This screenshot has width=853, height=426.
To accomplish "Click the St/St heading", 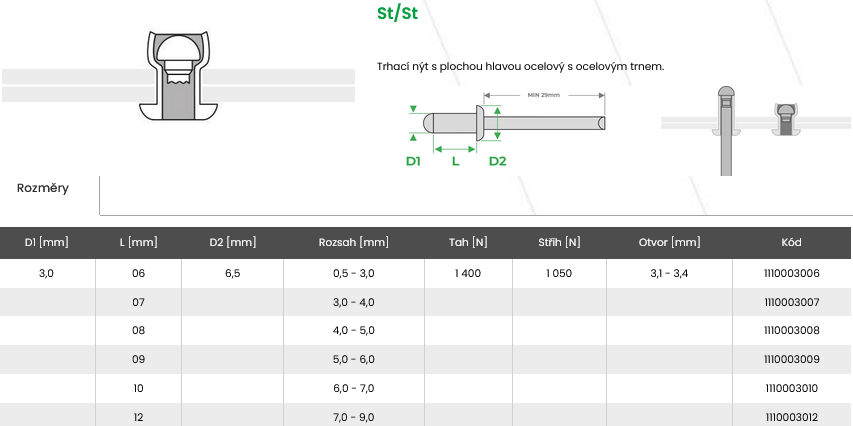I will tap(397, 15).
